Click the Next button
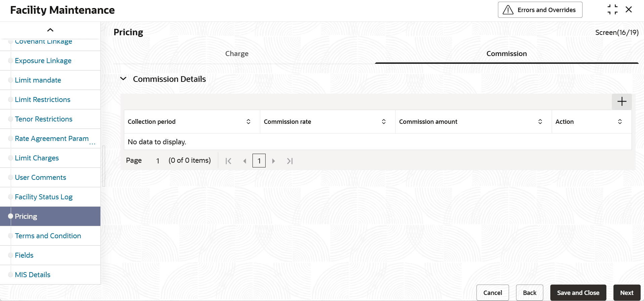Screen dimensions: 644x301 point(627,293)
